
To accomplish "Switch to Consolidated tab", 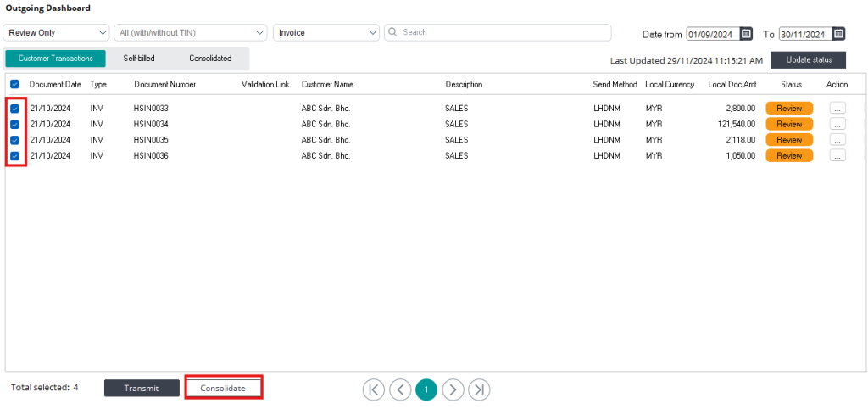I will pyautogui.click(x=210, y=59).
